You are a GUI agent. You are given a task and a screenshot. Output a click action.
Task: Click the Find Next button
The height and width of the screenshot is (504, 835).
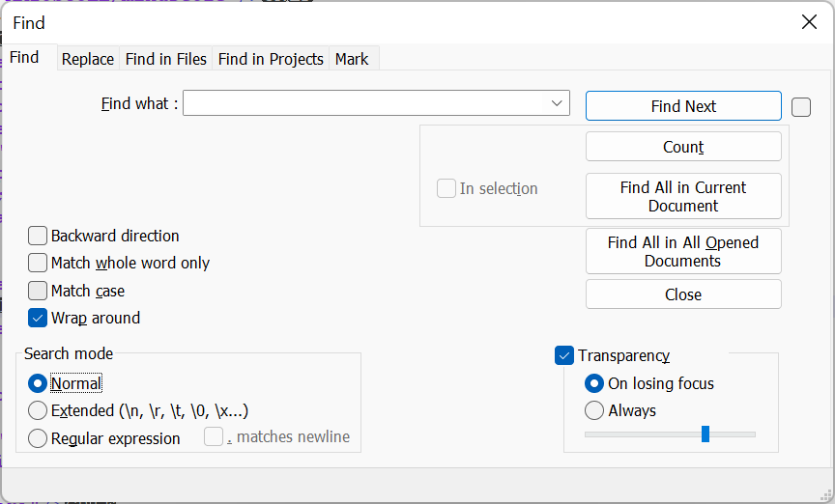pyautogui.click(x=683, y=106)
